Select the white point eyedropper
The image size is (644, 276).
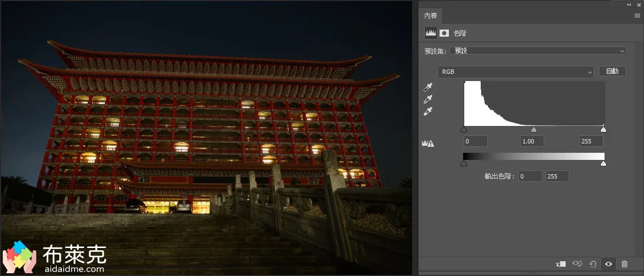tap(428, 111)
